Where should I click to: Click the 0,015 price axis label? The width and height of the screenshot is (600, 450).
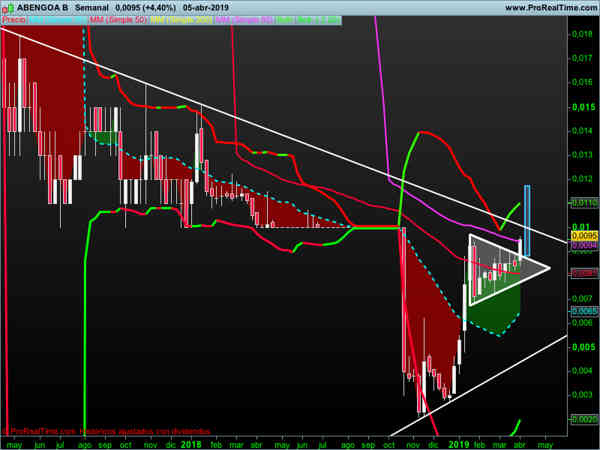tap(584, 107)
